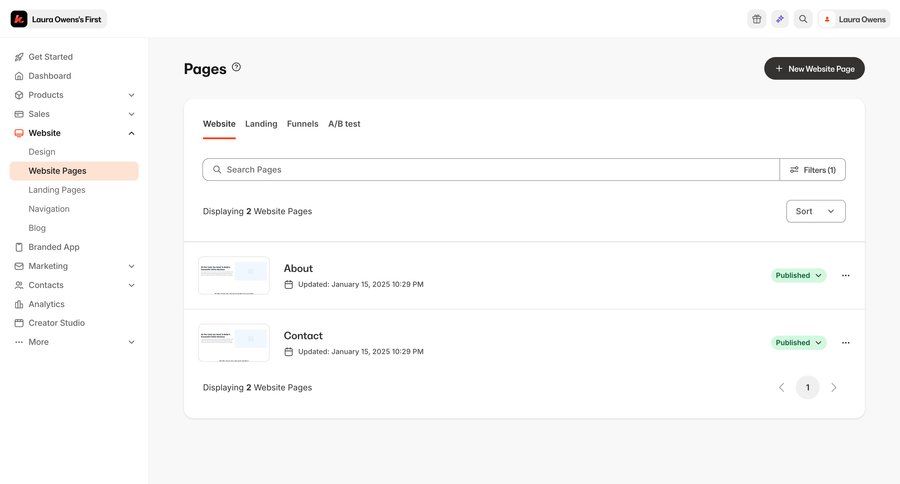The height and width of the screenshot is (484, 900).
Task: Open the Sort dropdown
Action: (816, 211)
